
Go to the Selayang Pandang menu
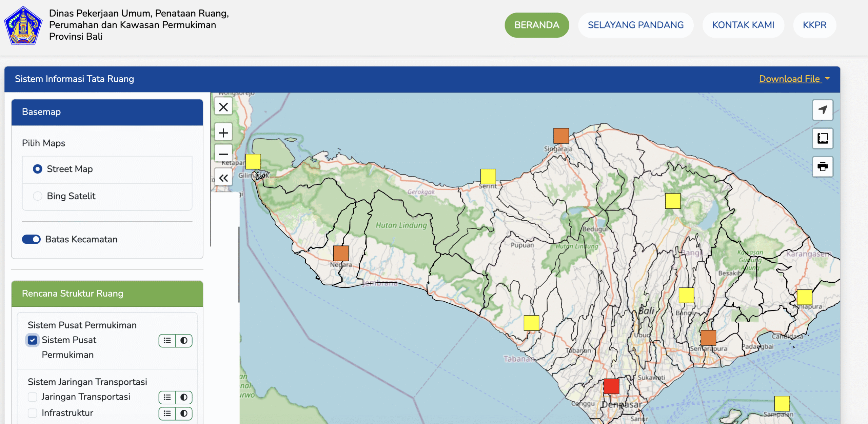(635, 25)
